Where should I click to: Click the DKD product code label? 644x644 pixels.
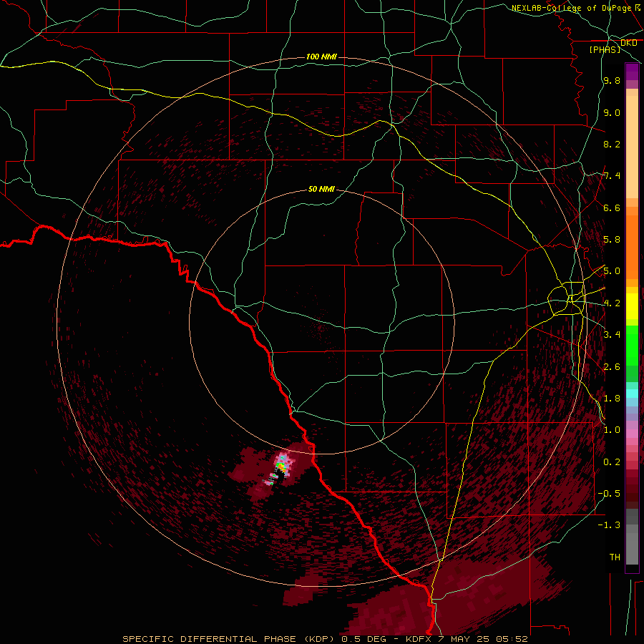click(x=628, y=43)
